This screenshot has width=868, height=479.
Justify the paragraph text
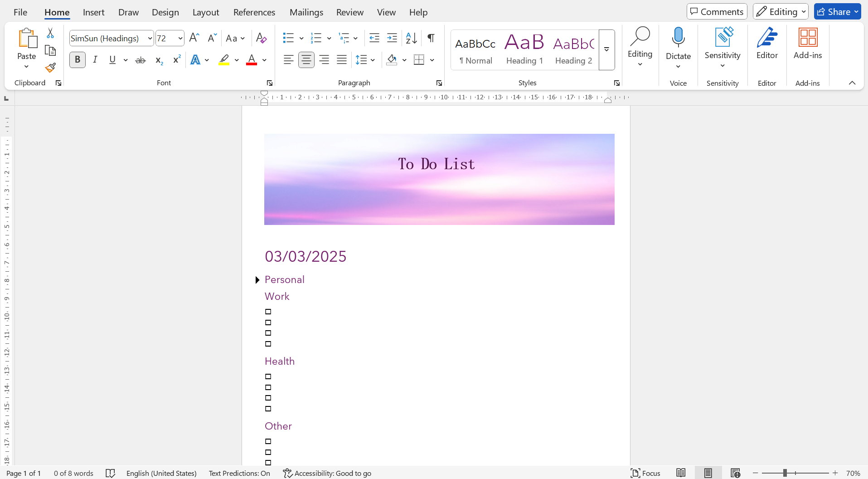pyautogui.click(x=342, y=60)
